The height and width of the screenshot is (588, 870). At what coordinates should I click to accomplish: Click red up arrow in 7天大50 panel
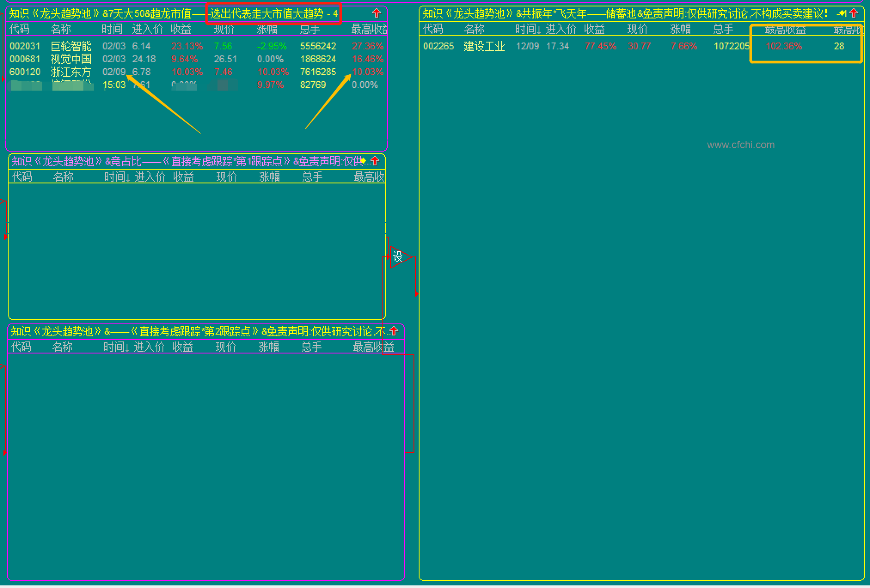377,13
